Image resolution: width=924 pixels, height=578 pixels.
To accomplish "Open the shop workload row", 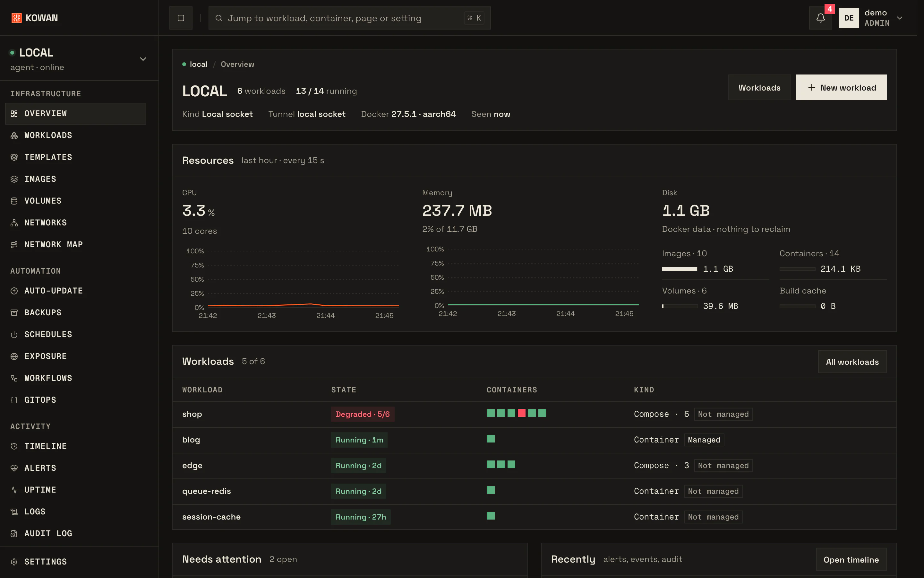I will 534,414.
